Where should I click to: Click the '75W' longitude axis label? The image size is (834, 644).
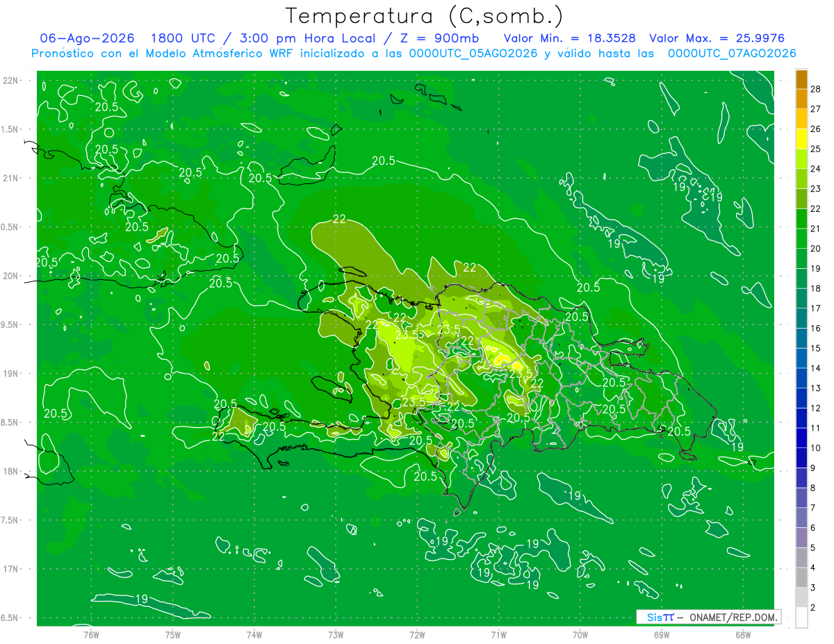(x=173, y=634)
